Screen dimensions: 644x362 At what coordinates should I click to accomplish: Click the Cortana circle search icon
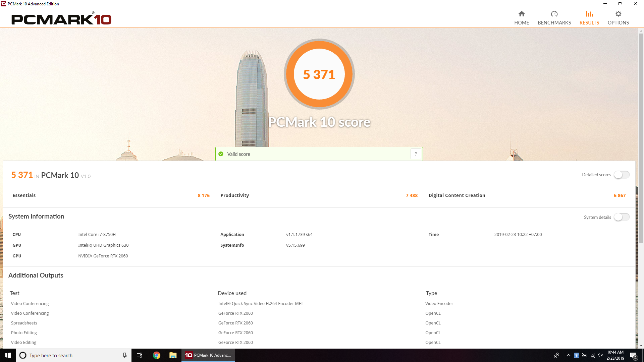tap(23, 355)
